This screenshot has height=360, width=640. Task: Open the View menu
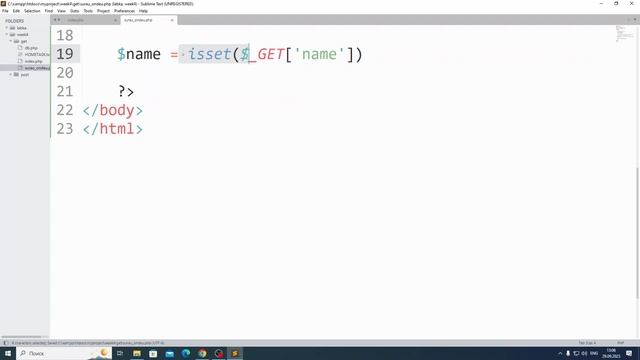61,11
